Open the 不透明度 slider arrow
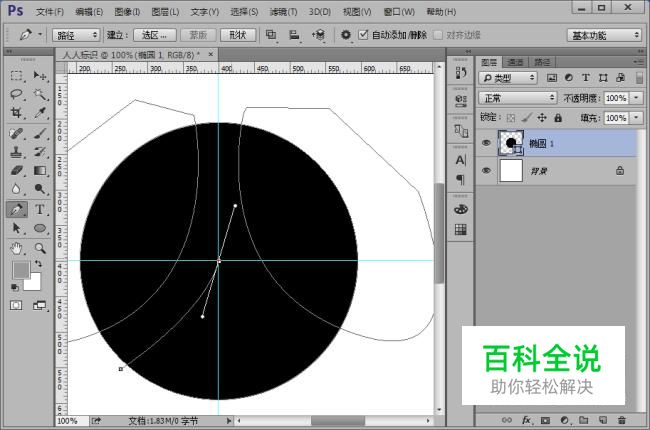The height and width of the screenshot is (430, 650). point(636,98)
